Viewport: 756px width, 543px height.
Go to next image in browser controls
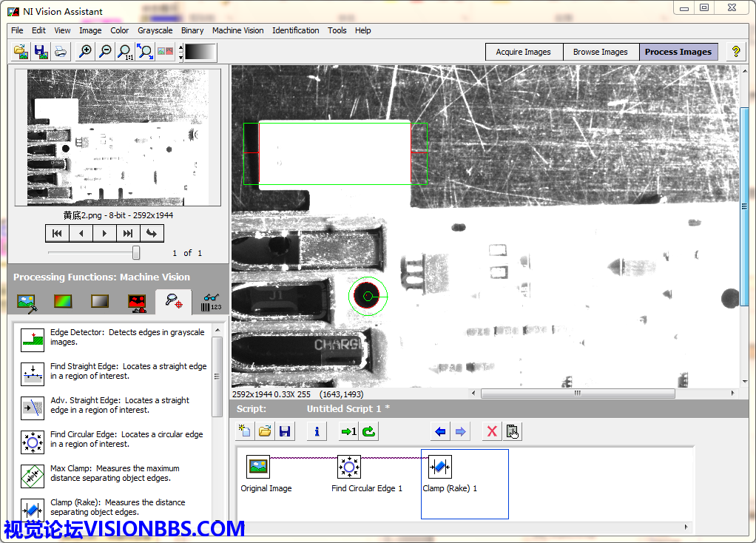(104, 234)
